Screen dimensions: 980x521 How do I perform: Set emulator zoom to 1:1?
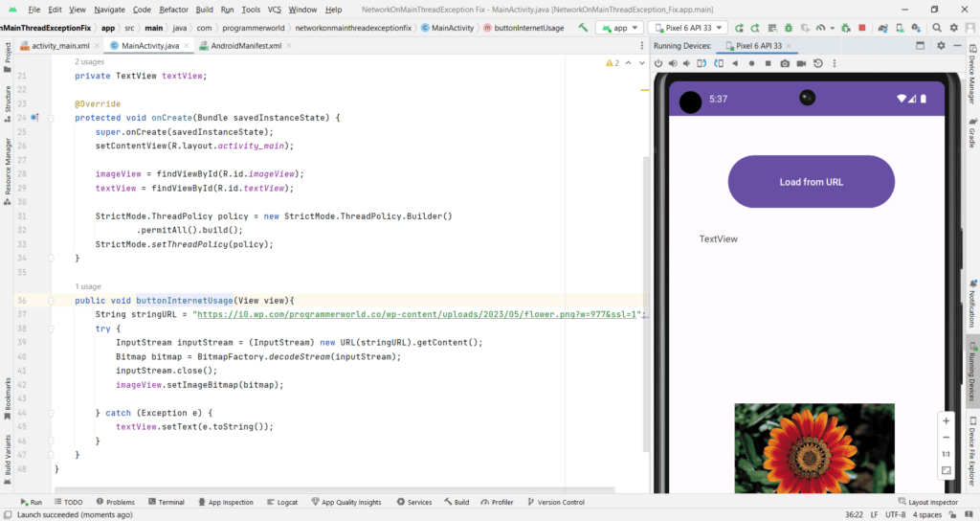pos(947,454)
